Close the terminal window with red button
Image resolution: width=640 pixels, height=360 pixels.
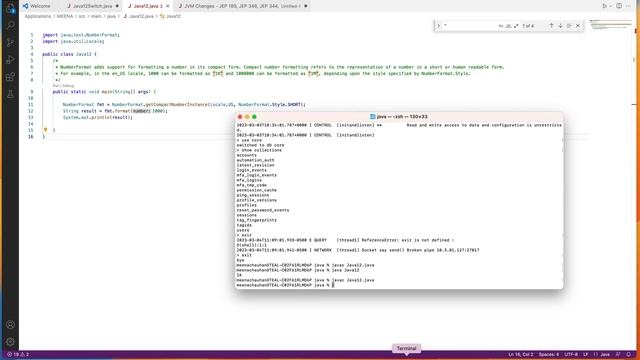(x=240, y=117)
